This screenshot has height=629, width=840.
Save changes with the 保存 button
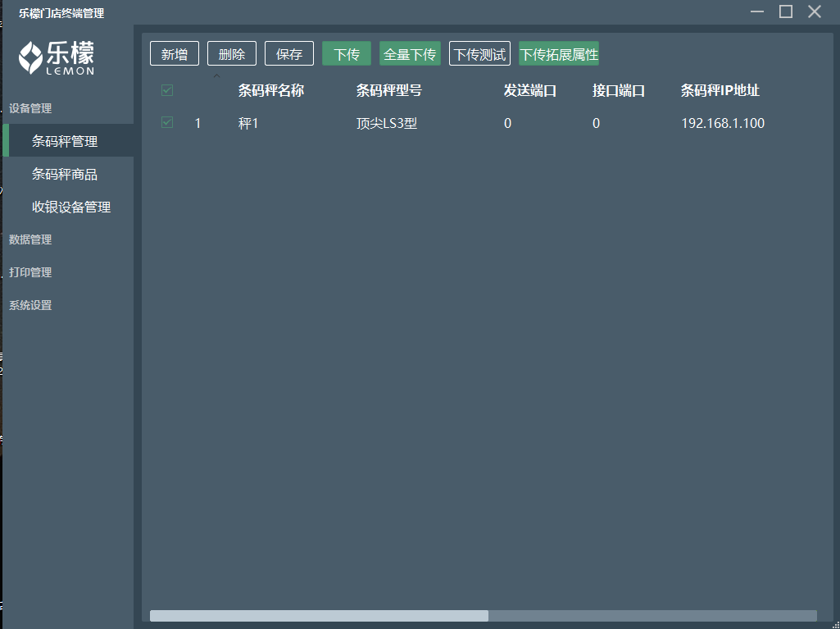click(x=289, y=53)
